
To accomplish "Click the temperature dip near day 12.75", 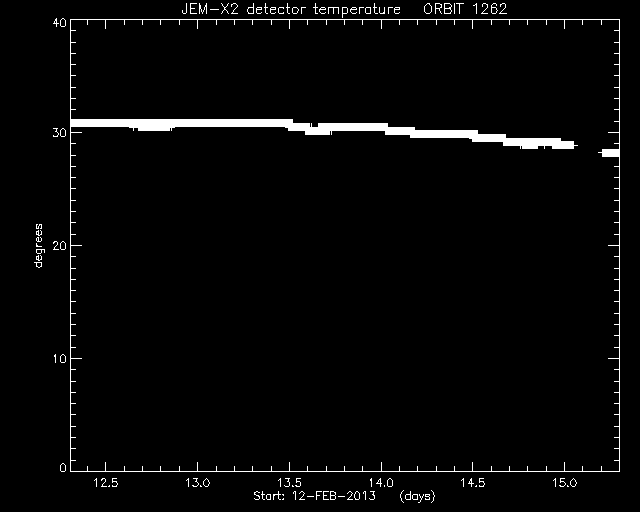I will pos(152,127).
